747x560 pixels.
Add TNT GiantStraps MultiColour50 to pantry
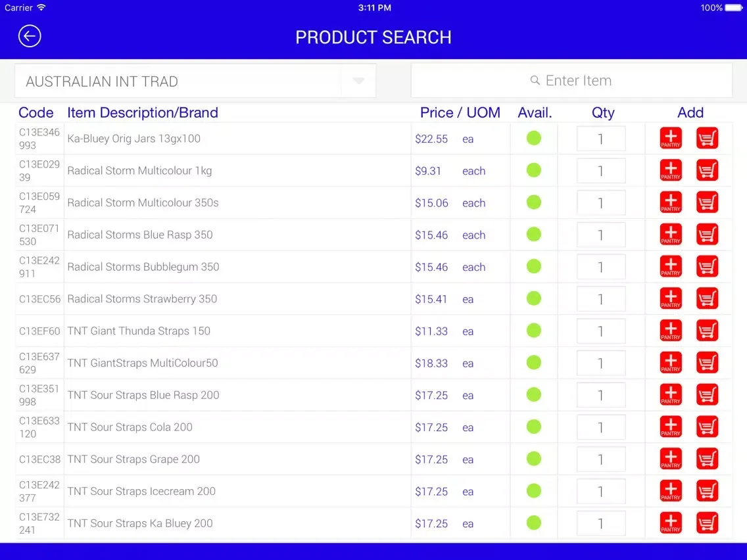(671, 363)
